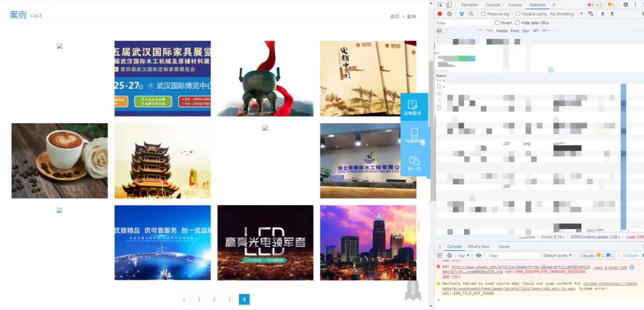The height and width of the screenshot is (310, 644).
Task: Open the Sources tab
Action: click(514, 5)
